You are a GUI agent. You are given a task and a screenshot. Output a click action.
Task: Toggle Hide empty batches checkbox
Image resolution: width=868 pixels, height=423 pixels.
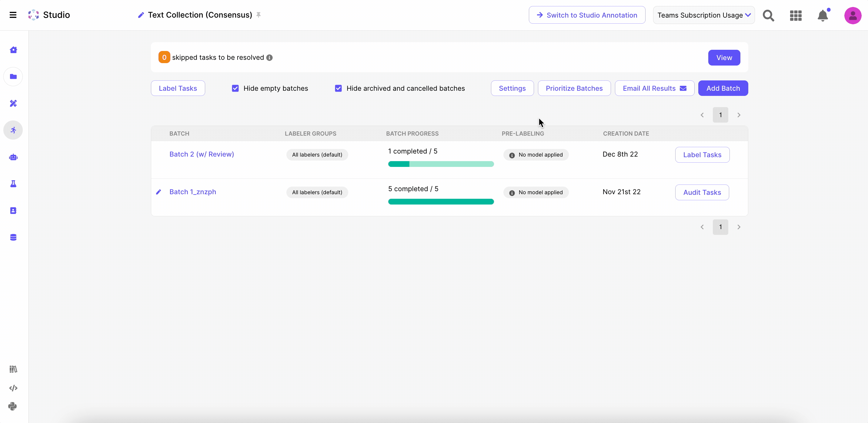click(x=235, y=88)
